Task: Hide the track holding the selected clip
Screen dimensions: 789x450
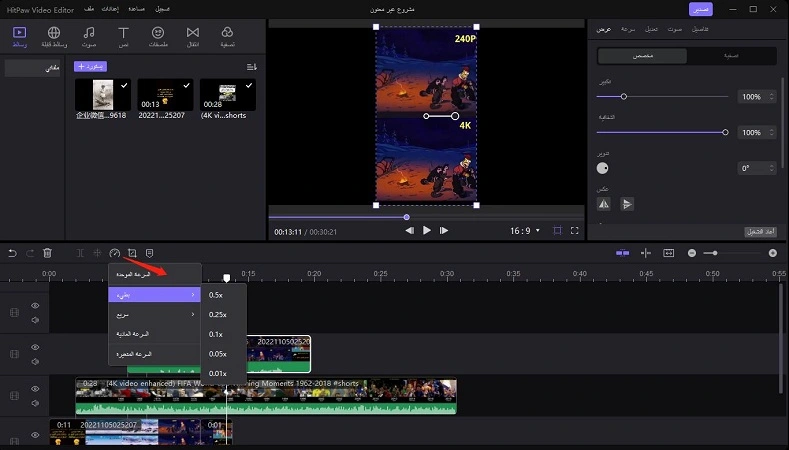Action: (35, 347)
